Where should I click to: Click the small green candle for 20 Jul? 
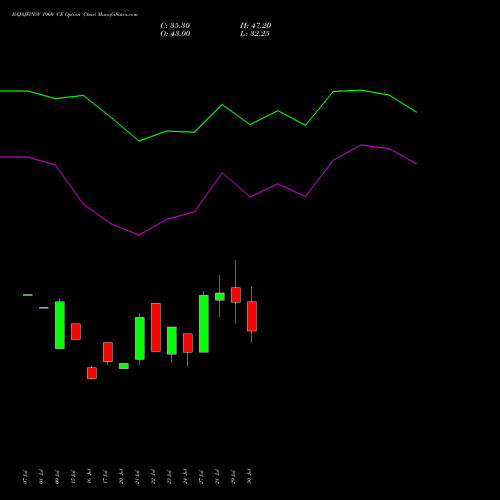point(124,366)
